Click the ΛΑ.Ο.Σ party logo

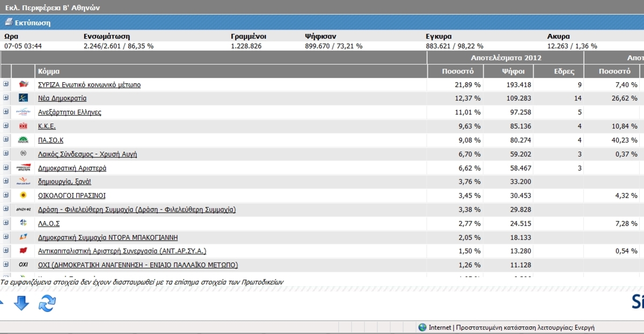[x=23, y=223]
